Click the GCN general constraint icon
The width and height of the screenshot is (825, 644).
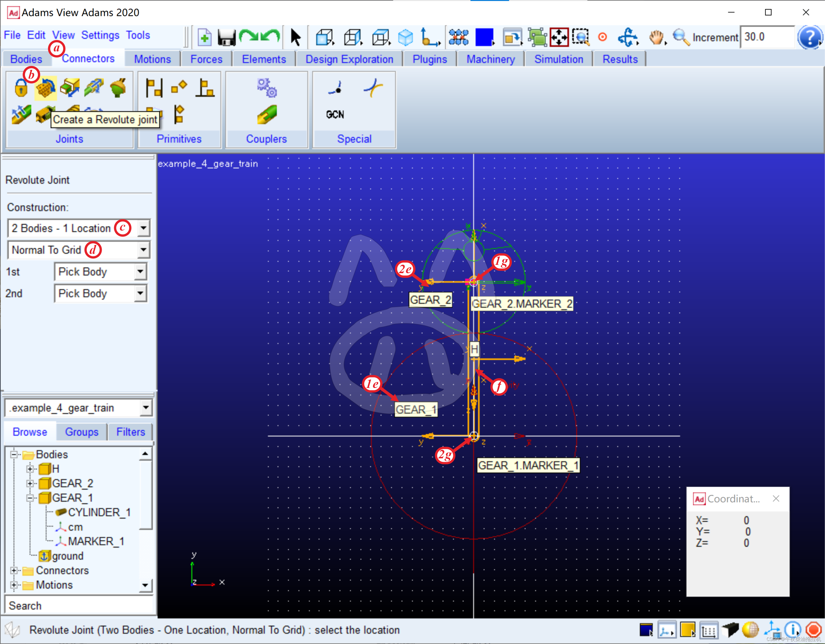click(335, 114)
